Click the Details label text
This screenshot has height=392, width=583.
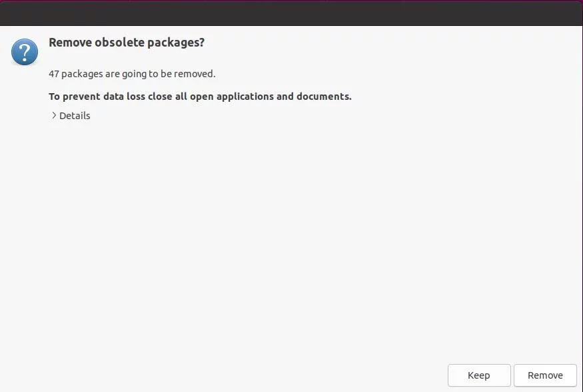point(75,116)
